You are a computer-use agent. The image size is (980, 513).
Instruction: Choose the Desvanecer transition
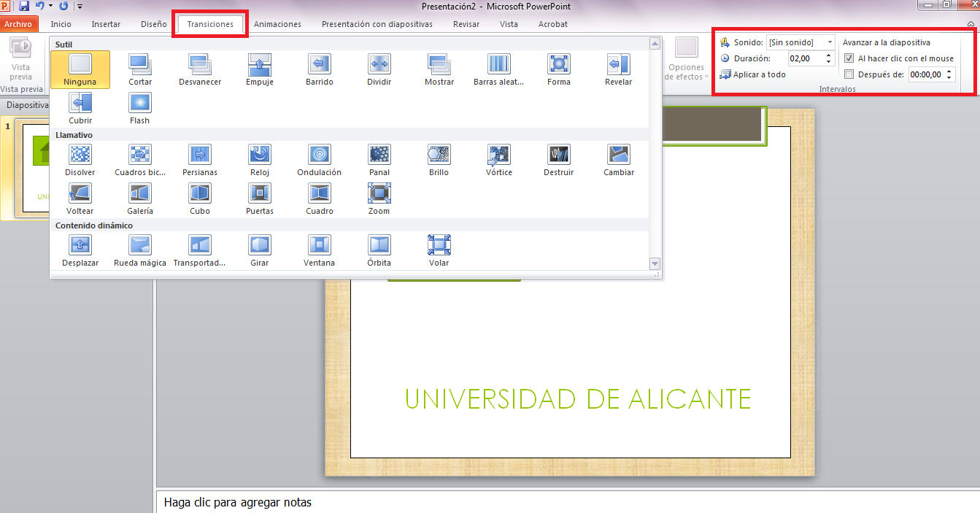pyautogui.click(x=200, y=69)
